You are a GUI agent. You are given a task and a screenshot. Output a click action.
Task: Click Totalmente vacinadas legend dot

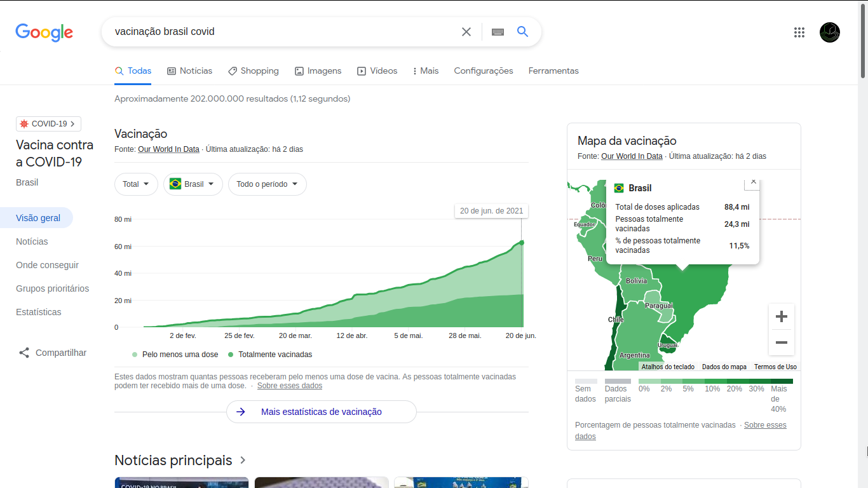click(x=231, y=355)
